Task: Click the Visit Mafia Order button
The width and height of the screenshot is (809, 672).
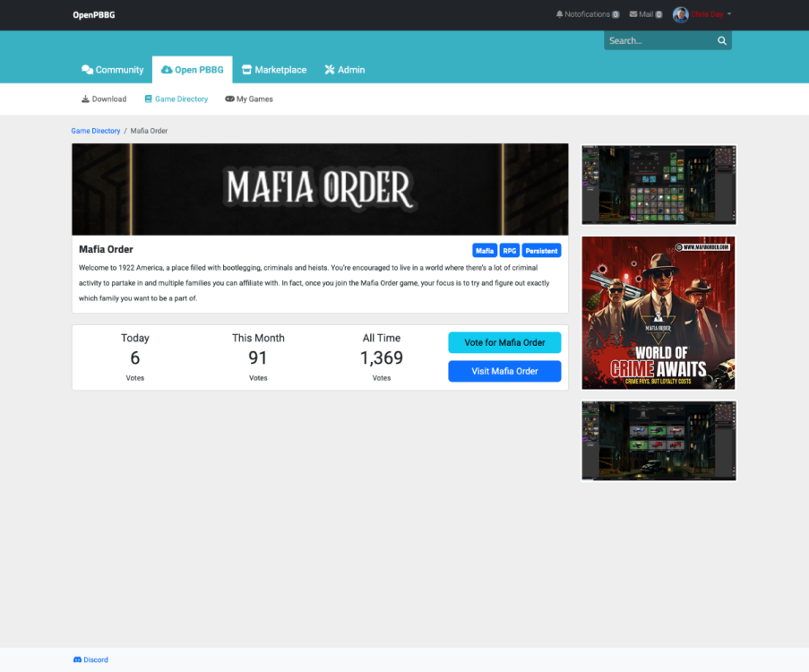Action: click(x=504, y=371)
